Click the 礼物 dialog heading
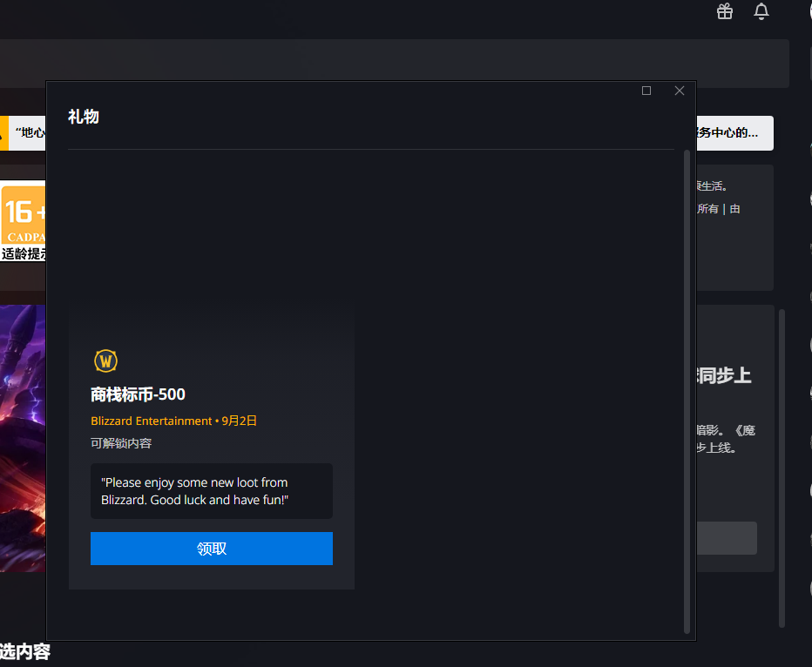This screenshot has width=812, height=667. pyautogui.click(x=84, y=117)
